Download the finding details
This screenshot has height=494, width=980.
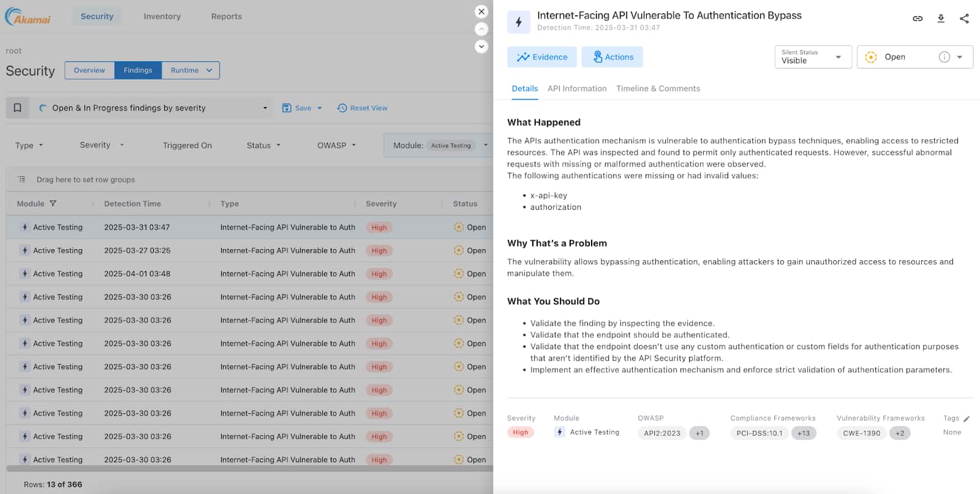click(941, 18)
